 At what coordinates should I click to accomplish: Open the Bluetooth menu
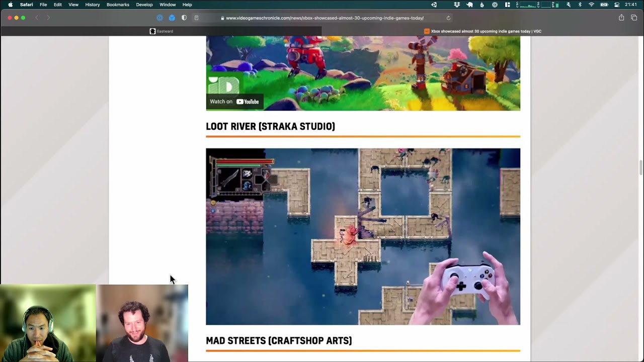[x=580, y=5]
